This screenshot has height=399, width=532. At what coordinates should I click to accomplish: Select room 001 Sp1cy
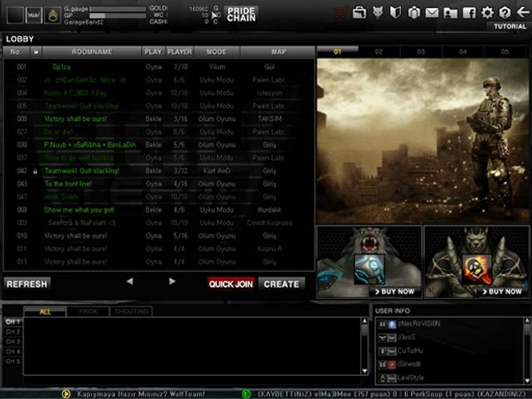(159, 67)
